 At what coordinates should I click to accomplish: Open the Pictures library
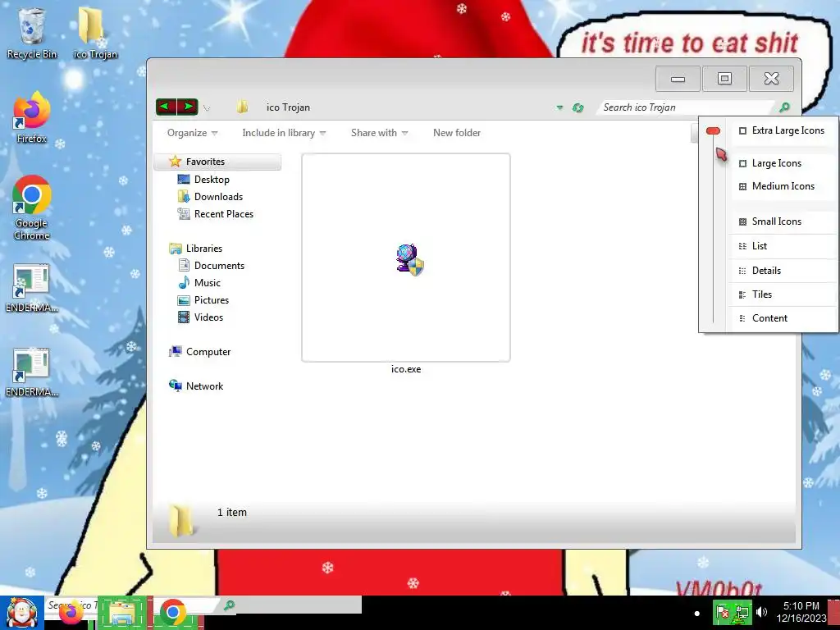(x=203, y=300)
